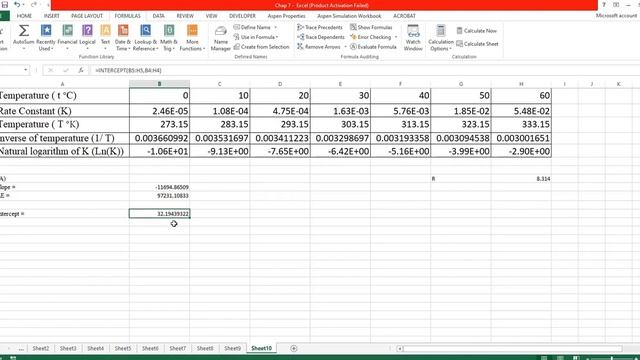The width and height of the screenshot is (640, 360).
Task: Click Remove Arrows
Action: pos(319,47)
